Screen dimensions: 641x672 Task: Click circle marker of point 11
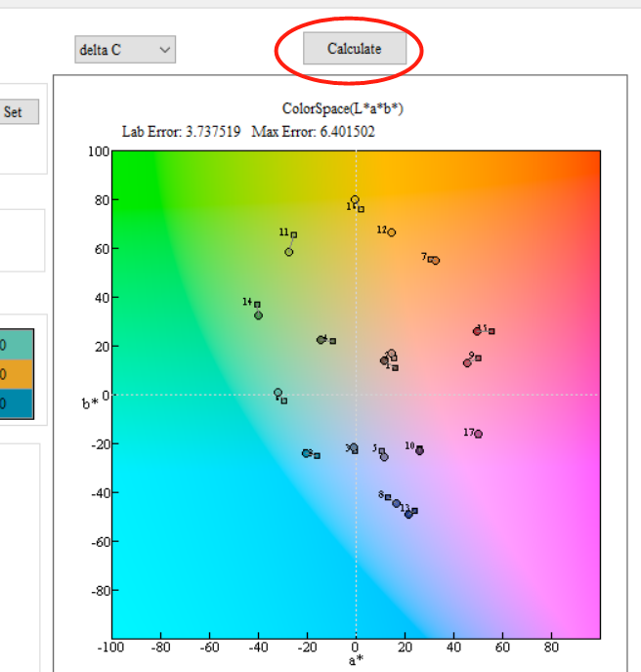pos(289,252)
